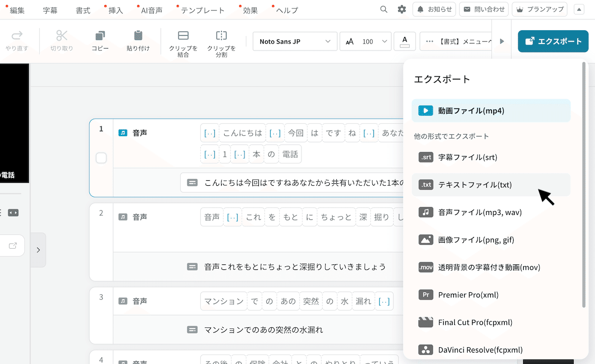Open the search magnifier icon
This screenshot has height=364, width=595.
(384, 9)
